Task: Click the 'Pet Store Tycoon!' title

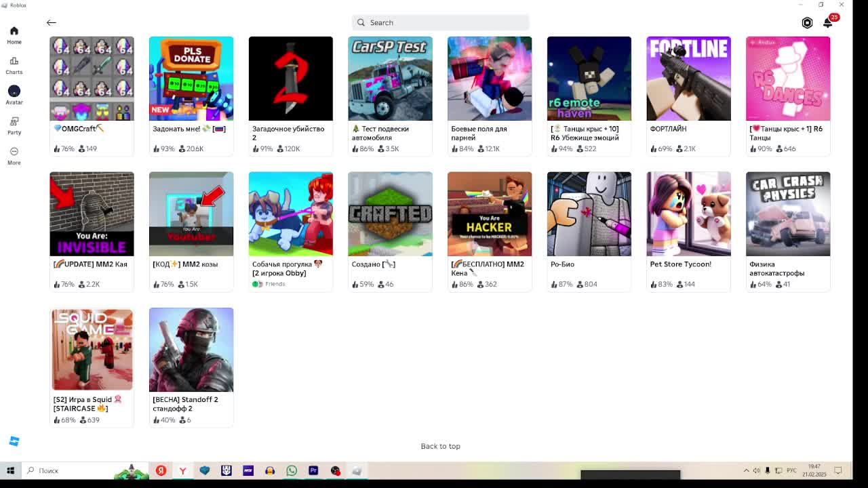Action: [680, 264]
